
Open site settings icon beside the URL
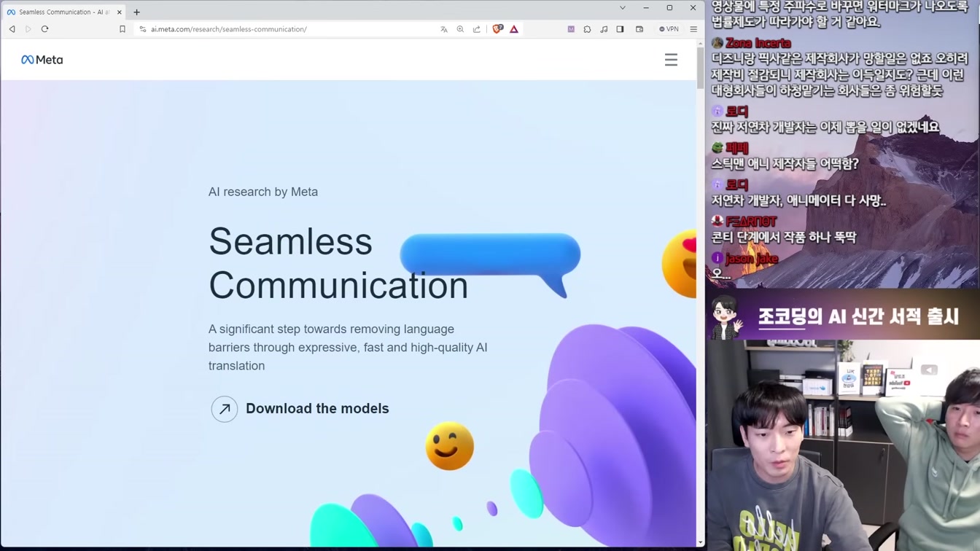(143, 29)
